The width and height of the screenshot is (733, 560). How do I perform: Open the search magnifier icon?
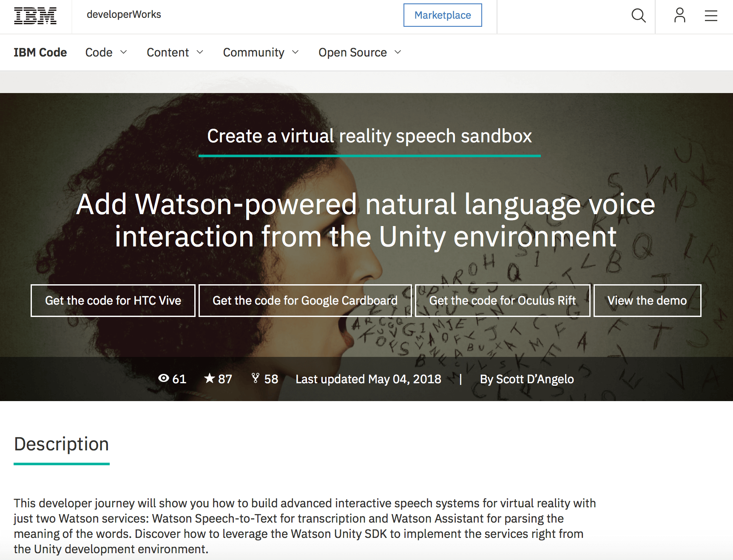pos(639,16)
